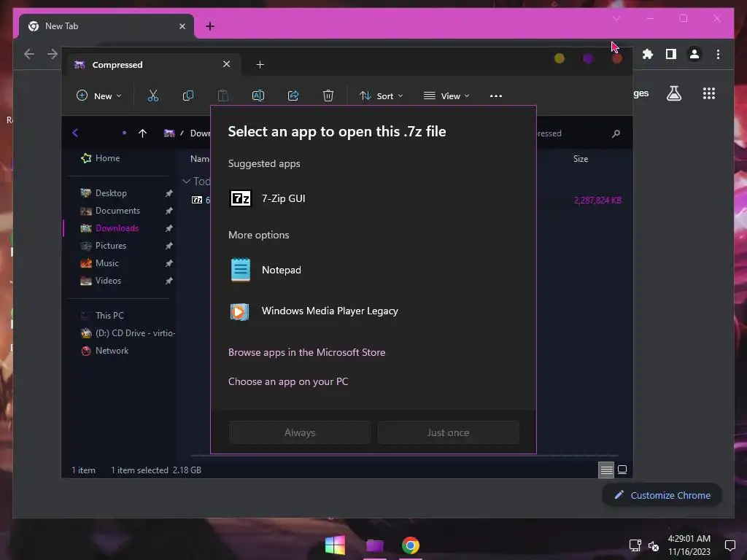747x560 pixels.
Task: Open the Google apps grid icon
Action: coord(709,93)
